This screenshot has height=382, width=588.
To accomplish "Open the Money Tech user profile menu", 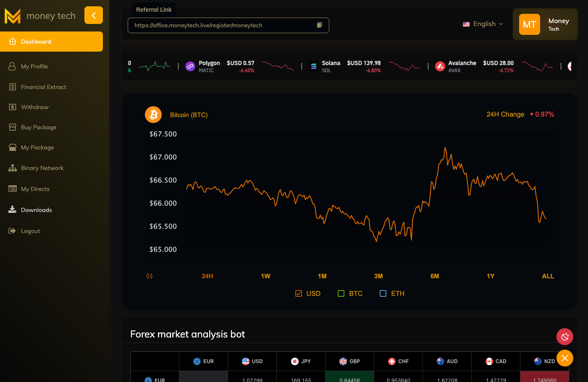I will 545,24.
